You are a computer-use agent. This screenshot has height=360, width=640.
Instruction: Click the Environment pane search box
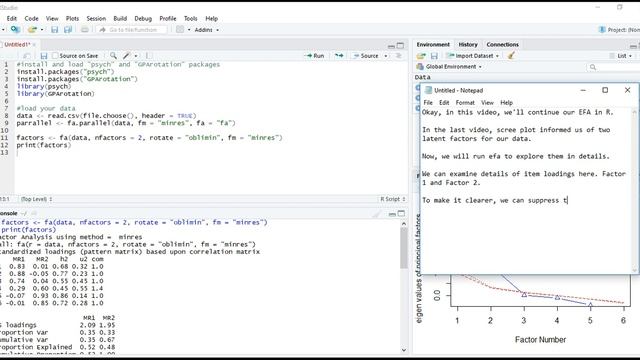click(x=612, y=67)
